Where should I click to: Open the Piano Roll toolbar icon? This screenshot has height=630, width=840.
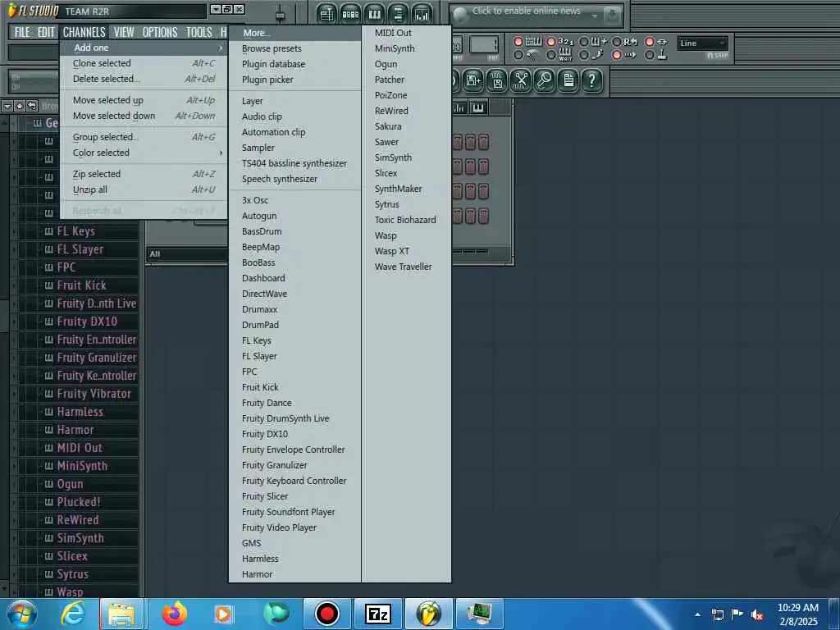tap(374, 14)
